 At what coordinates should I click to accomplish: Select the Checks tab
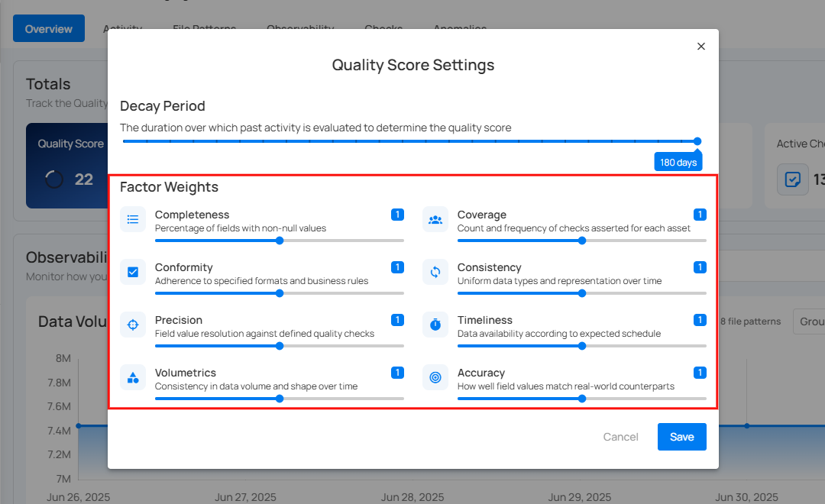click(383, 28)
